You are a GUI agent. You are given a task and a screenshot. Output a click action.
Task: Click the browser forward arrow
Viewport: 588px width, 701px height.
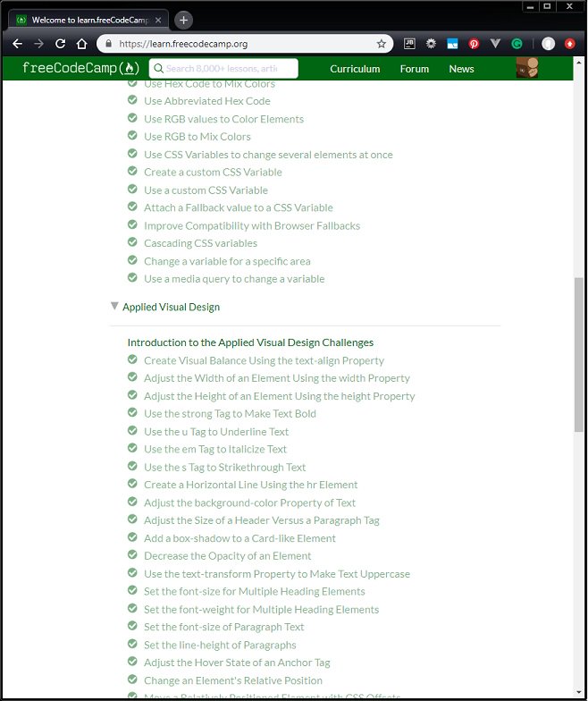[x=39, y=44]
